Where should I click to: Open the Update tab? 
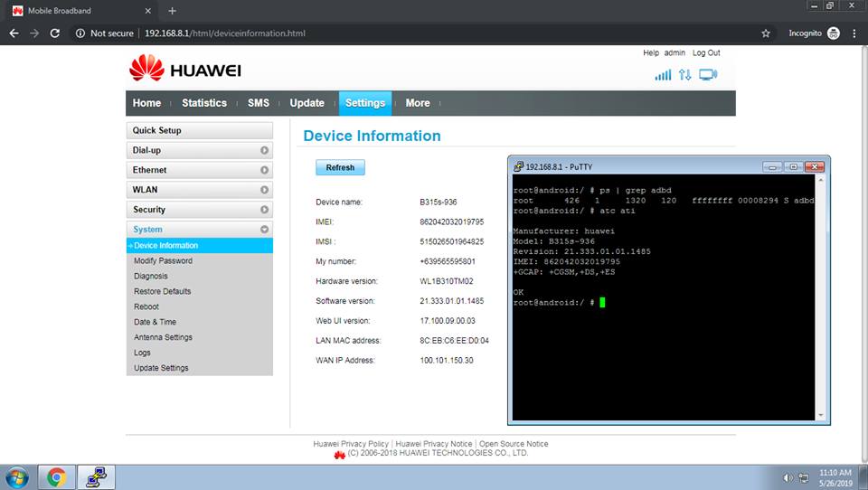[307, 103]
